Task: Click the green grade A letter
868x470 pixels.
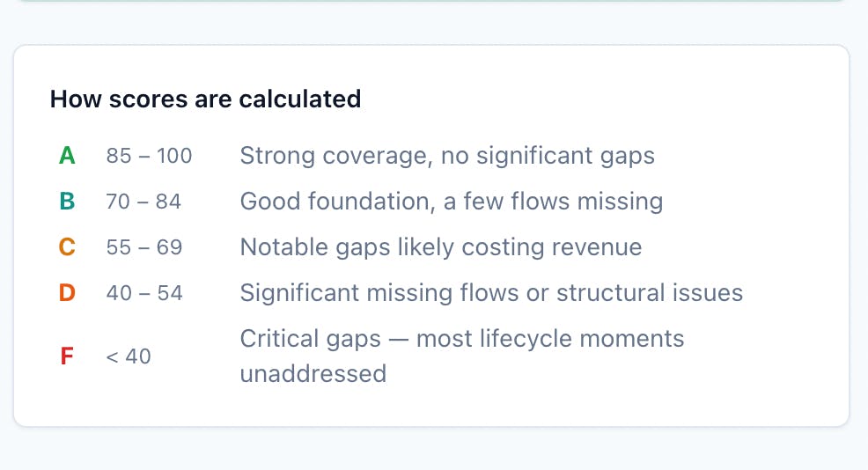Action: pos(67,156)
